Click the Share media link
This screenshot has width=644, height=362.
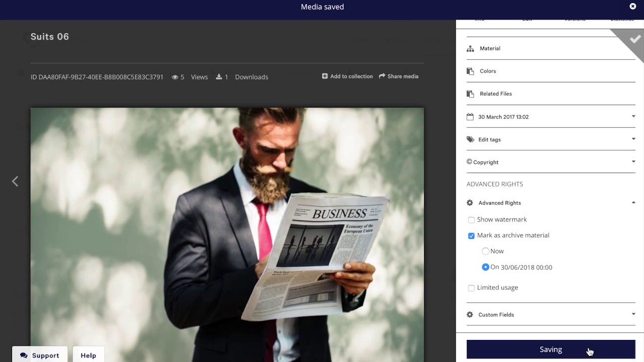398,76
